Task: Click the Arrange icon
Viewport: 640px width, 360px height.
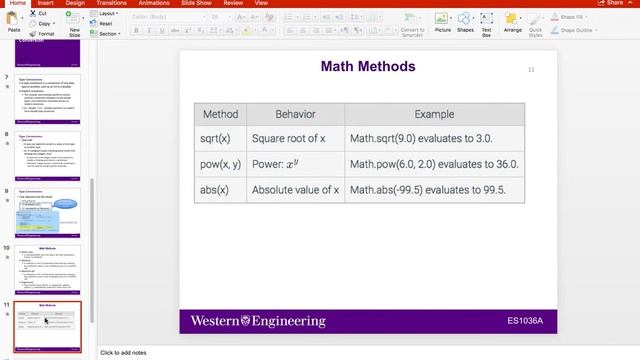Action: click(511, 18)
